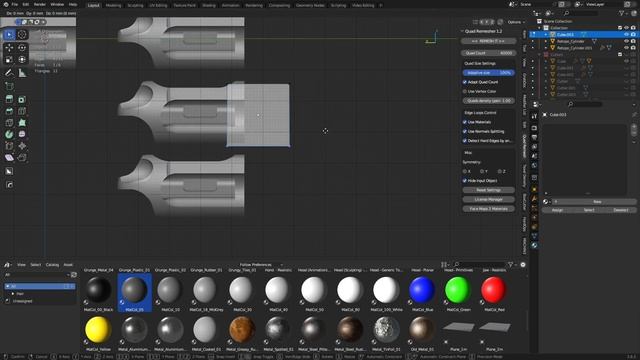Image resolution: width=640 pixels, height=360 pixels.
Task: Open the Edit menu
Action: [x=26, y=4]
